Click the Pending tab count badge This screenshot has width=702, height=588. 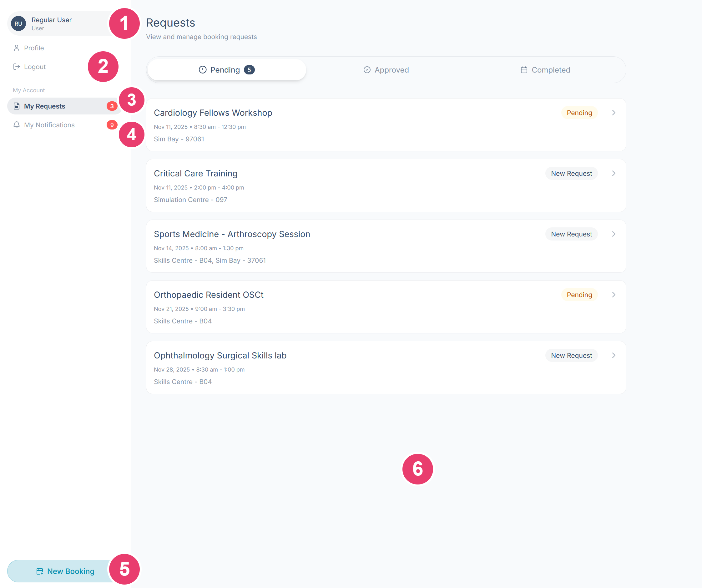click(250, 69)
